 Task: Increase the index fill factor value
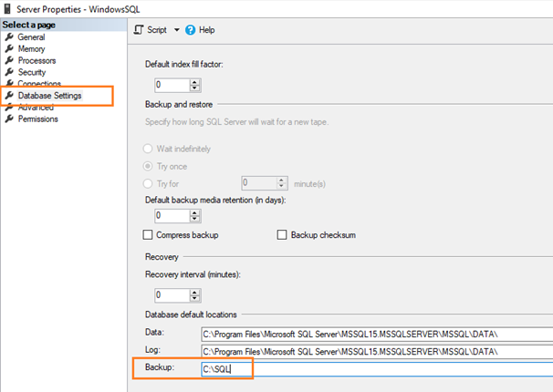pos(194,82)
